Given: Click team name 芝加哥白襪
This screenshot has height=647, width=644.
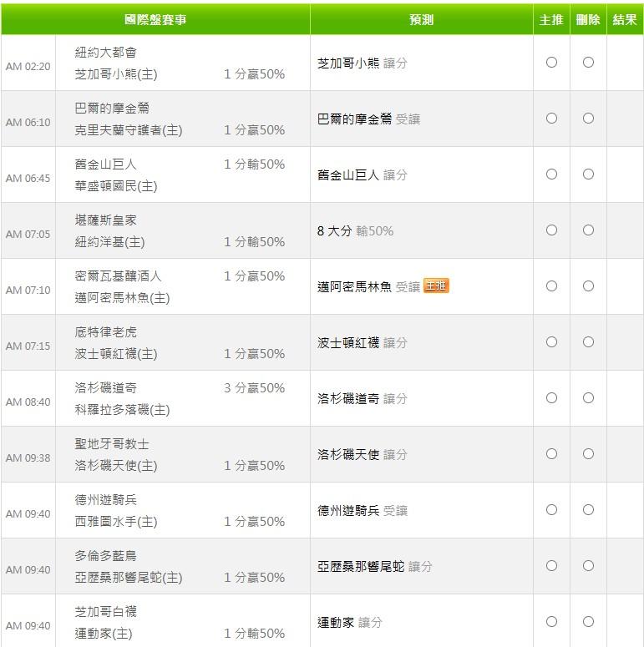Looking at the screenshot, I should 106,611.
